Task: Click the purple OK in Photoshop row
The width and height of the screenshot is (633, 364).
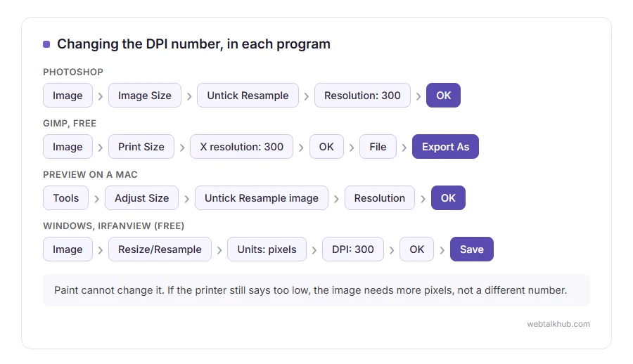Action: (443, 96)
